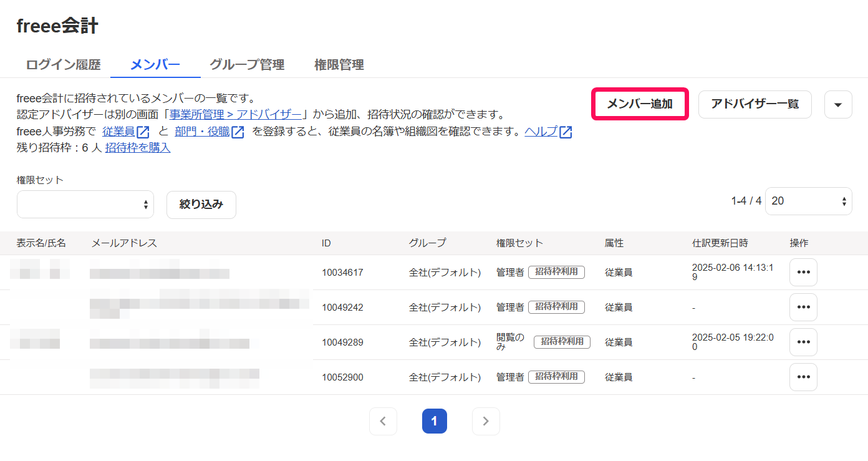Open the ヘルプ link

point(541,132)
